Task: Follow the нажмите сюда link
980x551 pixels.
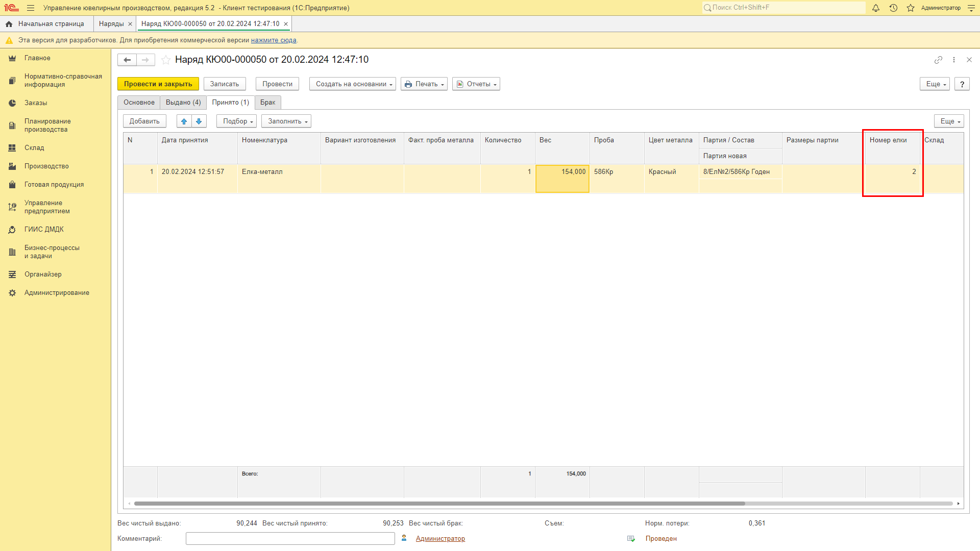Action: 274,40
